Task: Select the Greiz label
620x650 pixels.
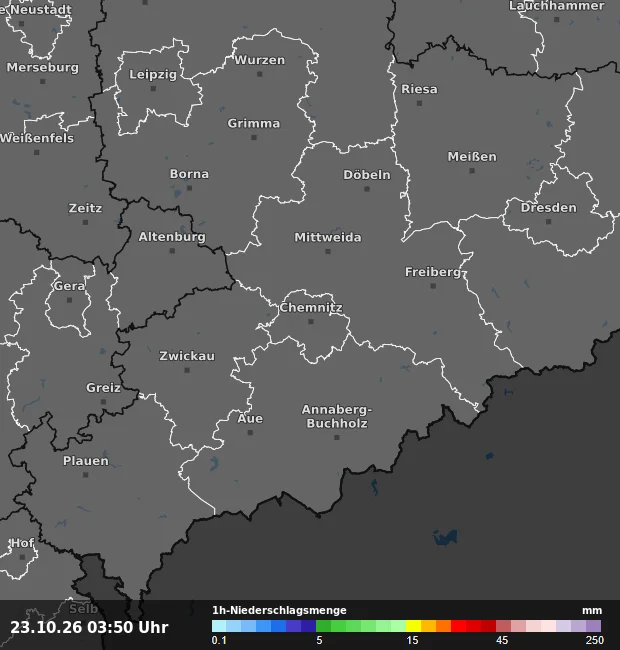Action: [103, 388]
